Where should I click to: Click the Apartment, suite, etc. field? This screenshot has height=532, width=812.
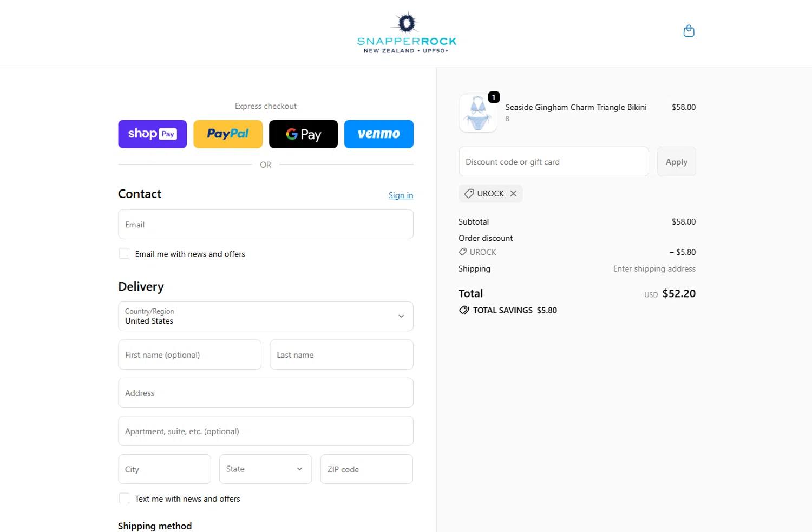(266, 431)
